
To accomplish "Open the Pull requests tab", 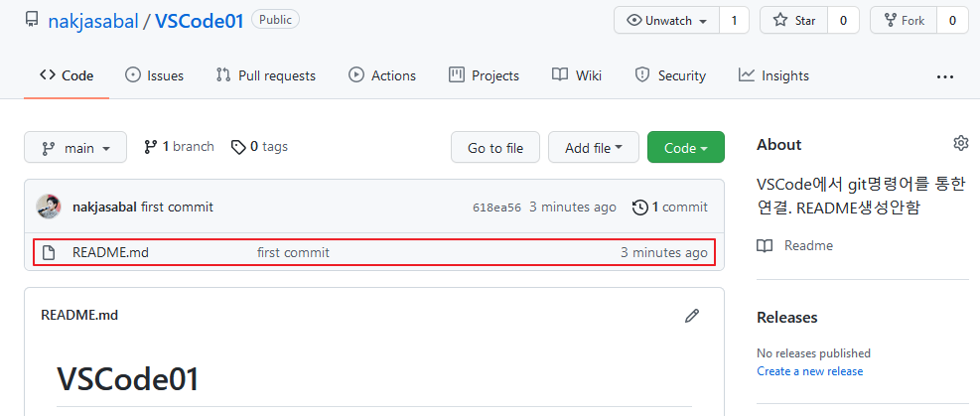I will pos(266,75).
